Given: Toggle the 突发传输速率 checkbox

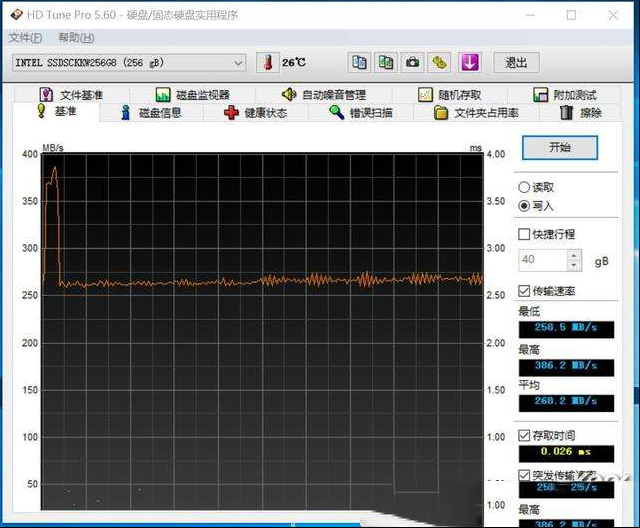Looking at the screenshot, I should 524,475.
